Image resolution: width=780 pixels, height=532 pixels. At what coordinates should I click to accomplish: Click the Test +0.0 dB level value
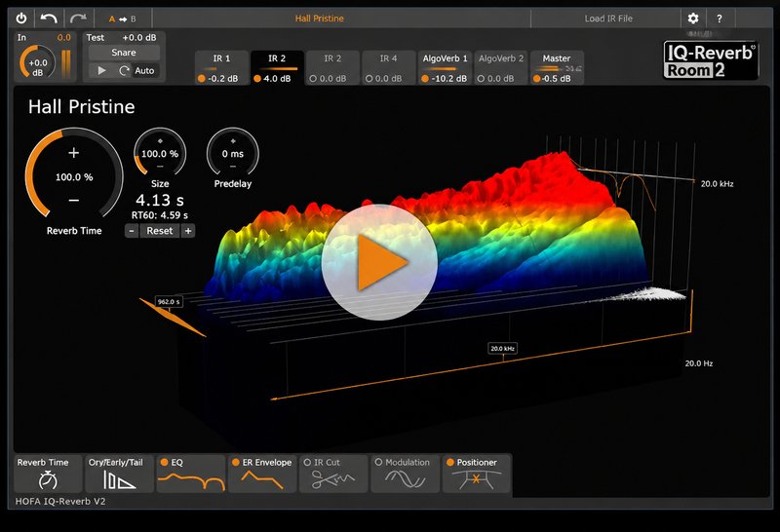(x=139, y=37)
